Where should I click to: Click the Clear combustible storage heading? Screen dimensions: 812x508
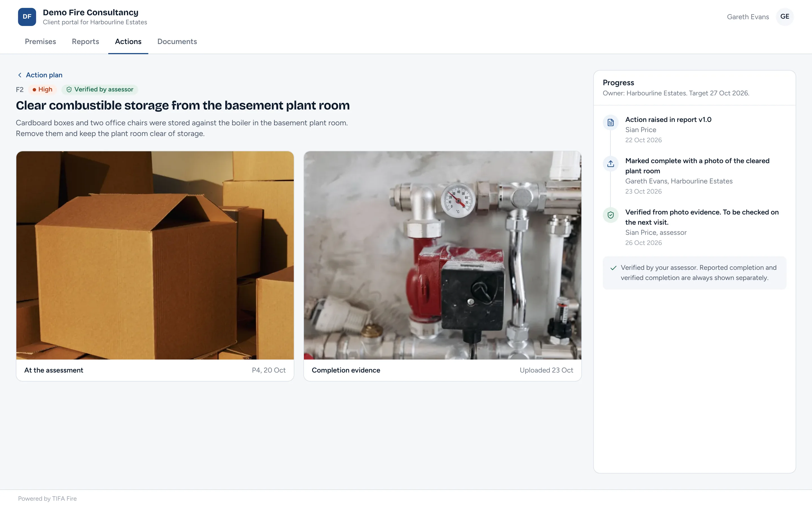point(183,106)
